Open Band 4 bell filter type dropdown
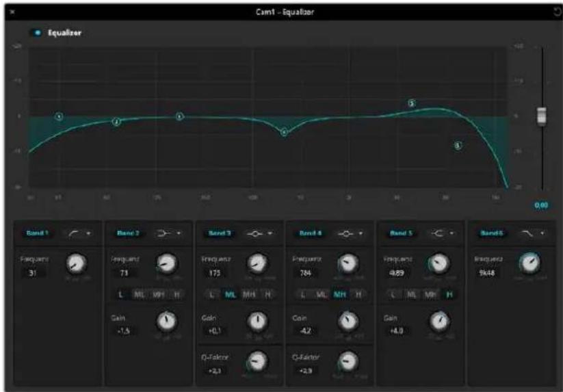This screenshot has width=563, height=392. pyautogui.click(x=350, y=233)
